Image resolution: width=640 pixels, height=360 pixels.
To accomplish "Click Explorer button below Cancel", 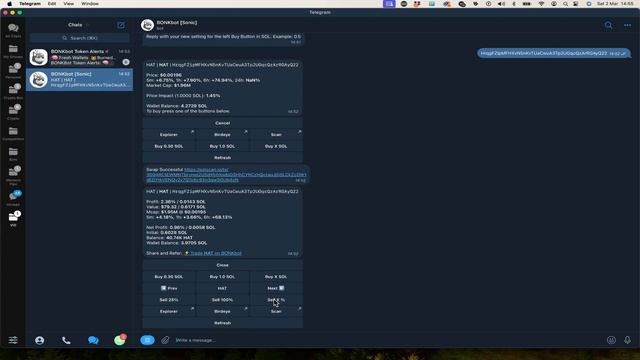I will point(169,134).
